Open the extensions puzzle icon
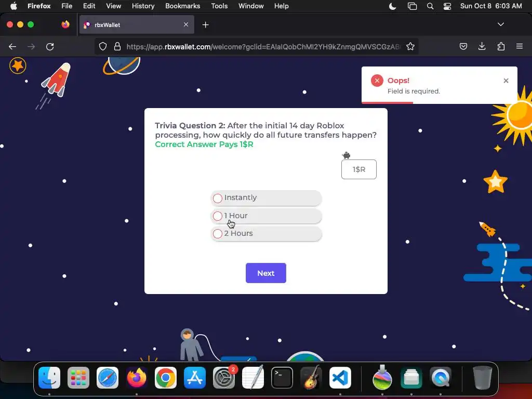Screen dimensions: 532x399 pos(501,46)
